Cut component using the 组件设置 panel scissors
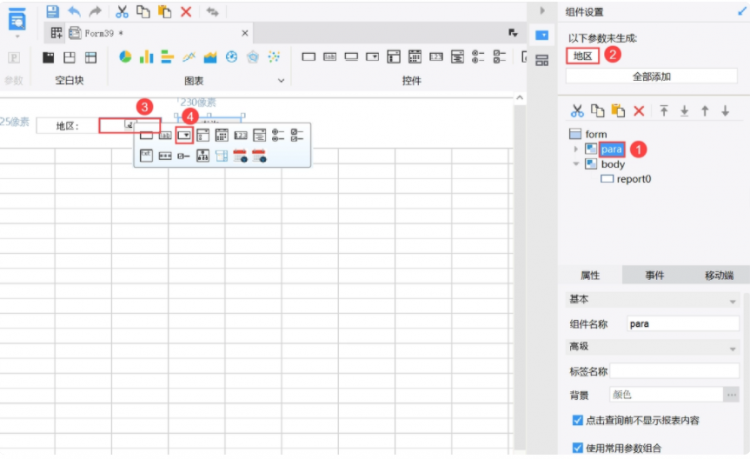This screenshot has width=750, height=459. (x=577, y=111)
